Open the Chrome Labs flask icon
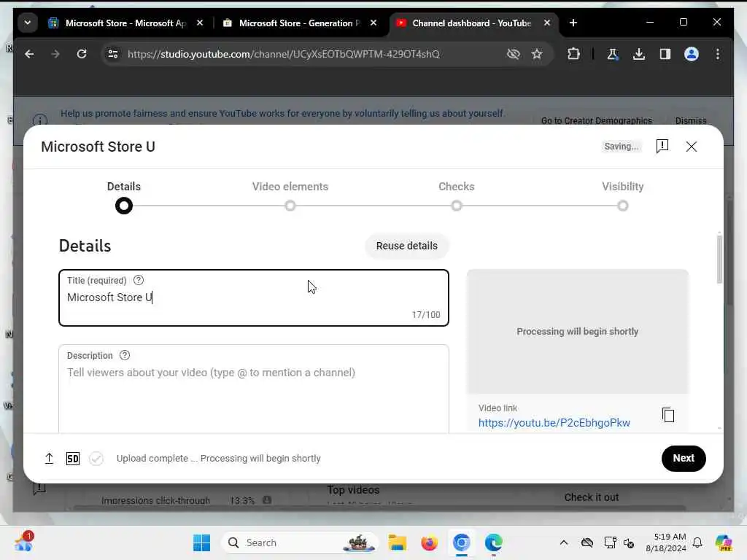Image resolution: width=747 pixels, height=560 pixels. 613,54
